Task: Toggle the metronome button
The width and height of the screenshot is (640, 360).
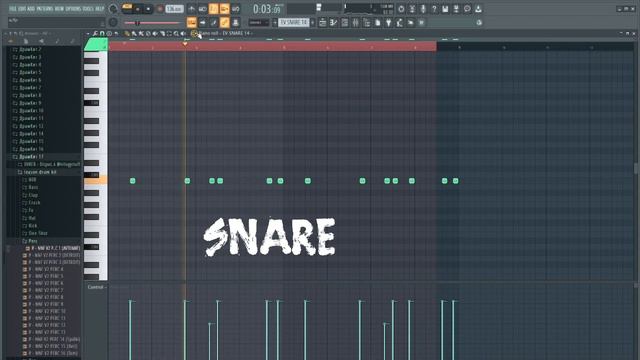Action: pos(191,9)
